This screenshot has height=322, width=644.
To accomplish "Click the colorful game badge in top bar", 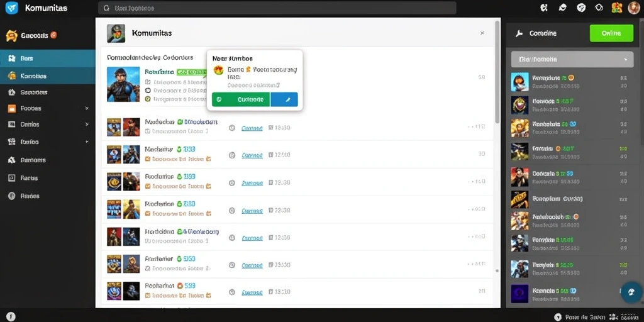I will click(617, 8).
